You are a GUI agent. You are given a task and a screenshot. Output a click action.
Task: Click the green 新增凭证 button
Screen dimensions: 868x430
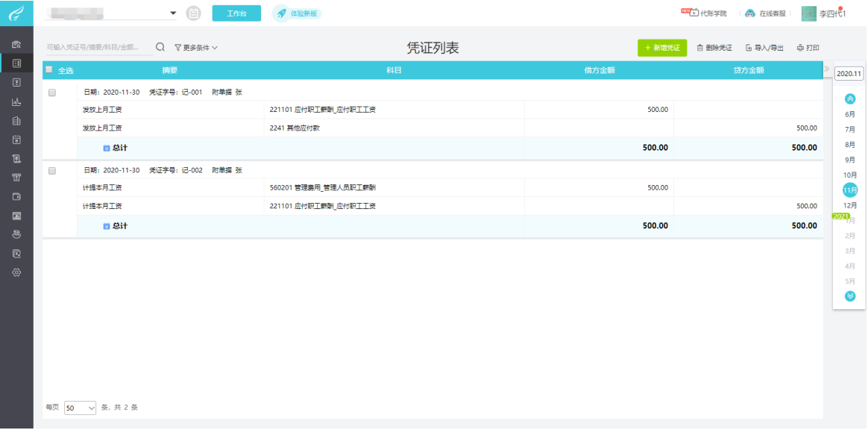[x=661, y=48]
